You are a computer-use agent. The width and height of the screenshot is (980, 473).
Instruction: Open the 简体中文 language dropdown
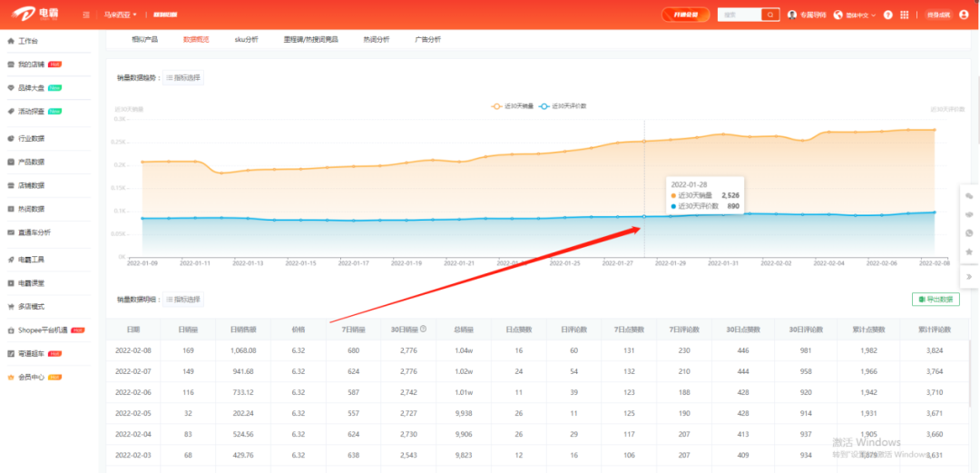point(857,15)
